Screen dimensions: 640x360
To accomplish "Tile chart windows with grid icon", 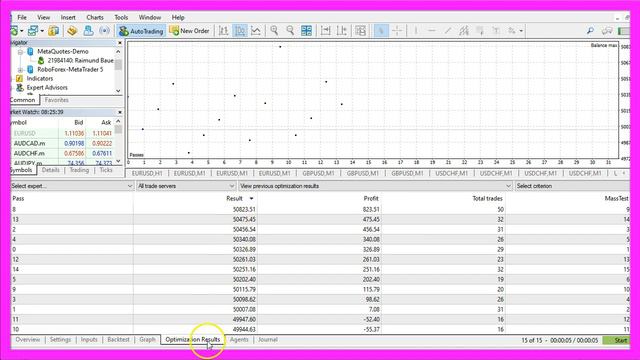I will [x=307, y=31].
